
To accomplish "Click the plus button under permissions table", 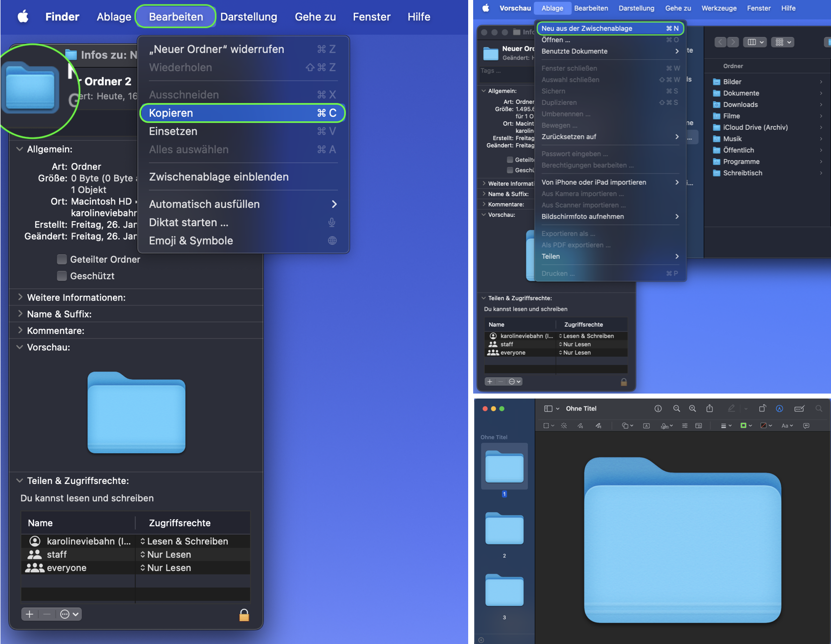I will coord(29,614).
